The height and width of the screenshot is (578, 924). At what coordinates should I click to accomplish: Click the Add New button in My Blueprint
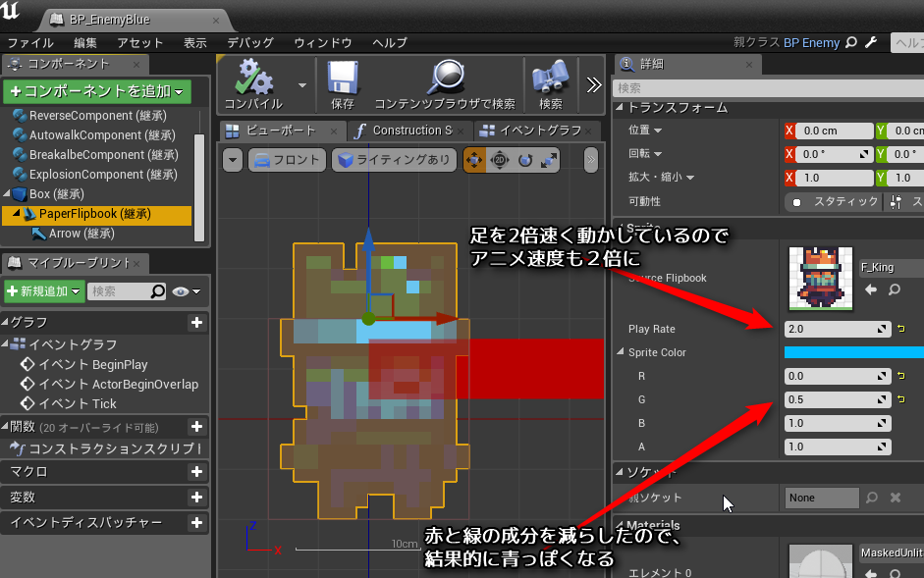point(44,291)
